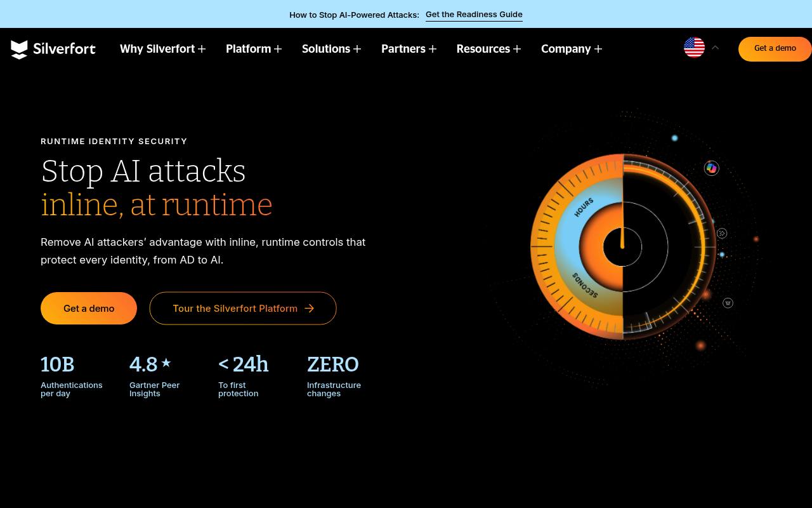Expand the plus next to Platform
Image resolution: width=812 pixels, height=508 pixels.
278,49
